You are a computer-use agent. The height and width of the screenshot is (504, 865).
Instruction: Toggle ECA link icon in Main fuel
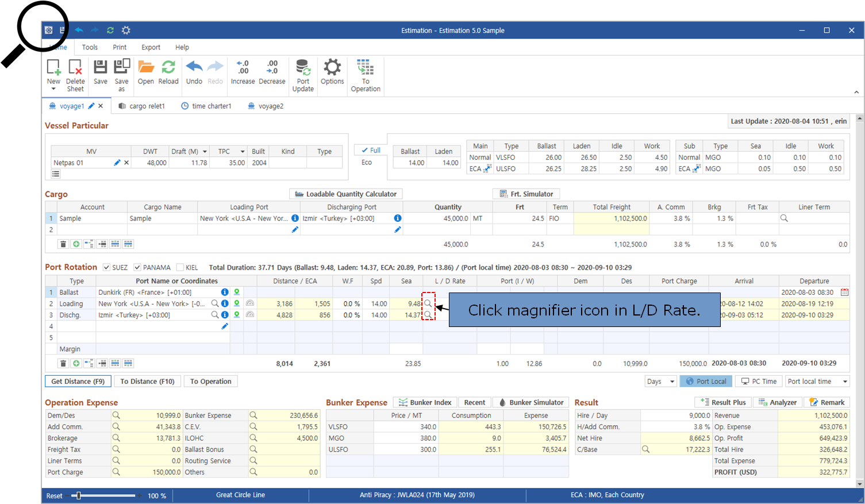(488, 168)
